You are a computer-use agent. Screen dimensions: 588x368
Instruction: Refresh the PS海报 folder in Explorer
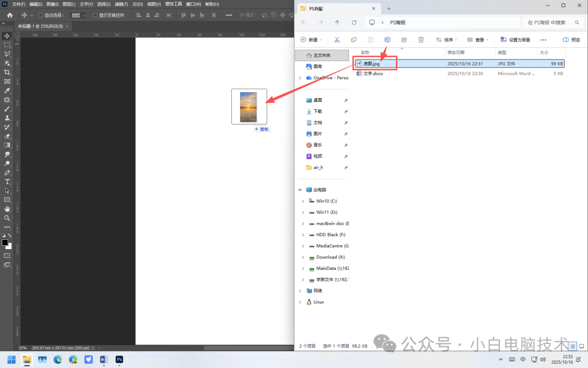(354, 22)
